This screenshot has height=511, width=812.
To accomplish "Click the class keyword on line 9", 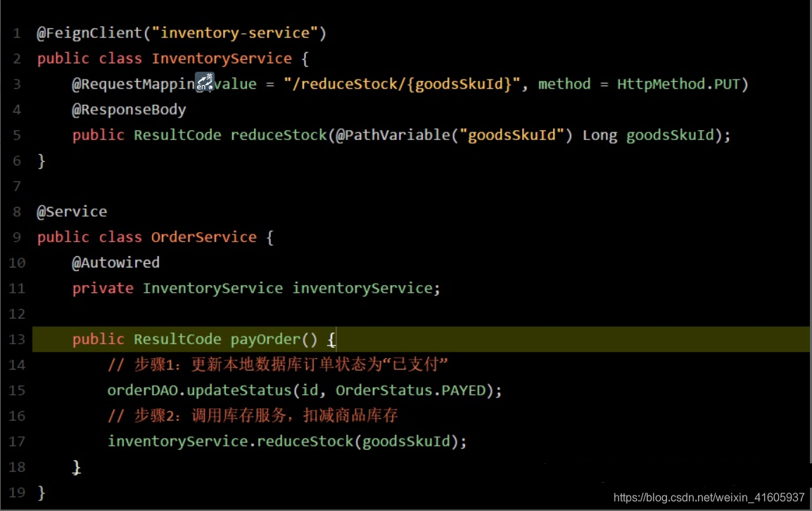I will (120, 237).
